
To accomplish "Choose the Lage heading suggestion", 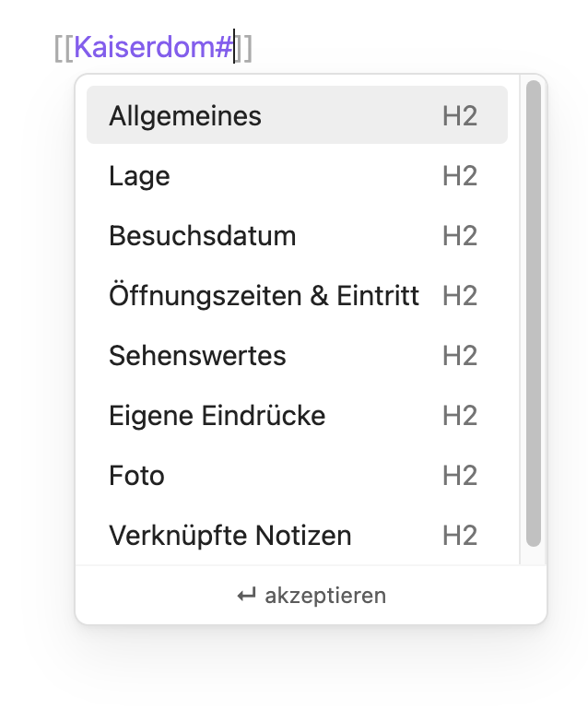I will [x=297, y=175].
